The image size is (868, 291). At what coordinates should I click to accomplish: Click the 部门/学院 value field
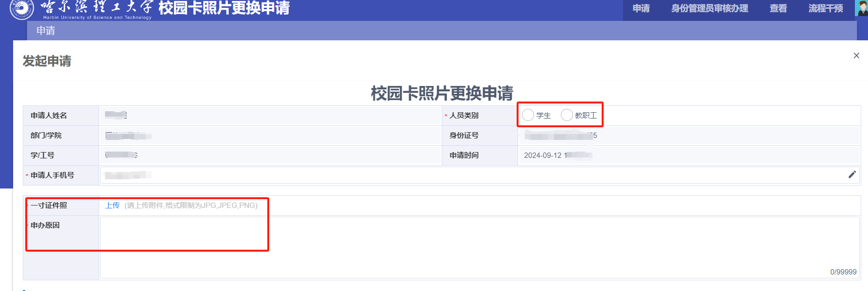pyautogui.click(x=270, y=136)
